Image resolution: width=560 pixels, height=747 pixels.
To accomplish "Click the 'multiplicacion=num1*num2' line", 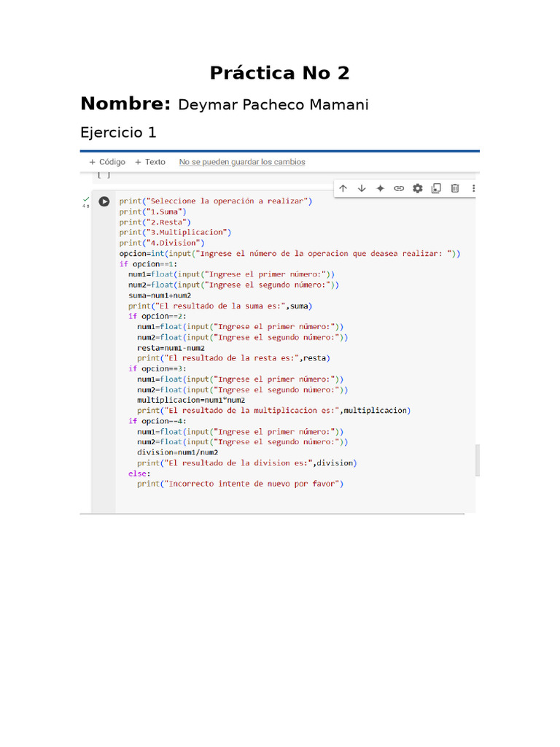I will coord(191,400).
